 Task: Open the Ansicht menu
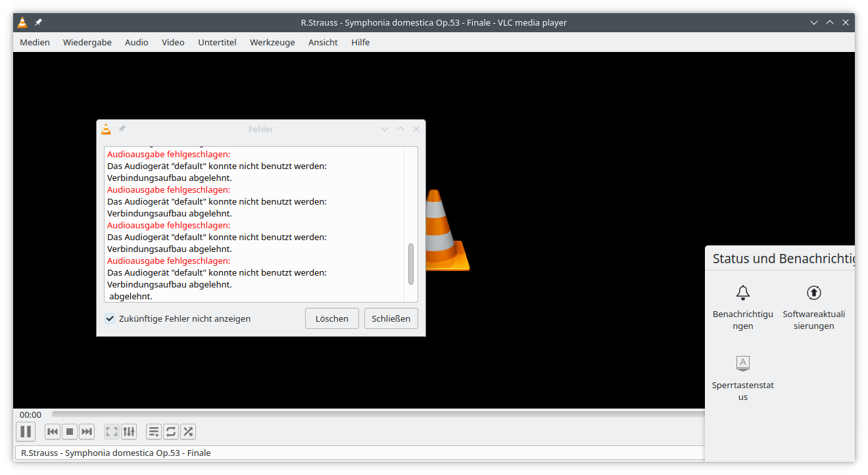[323, 42]
